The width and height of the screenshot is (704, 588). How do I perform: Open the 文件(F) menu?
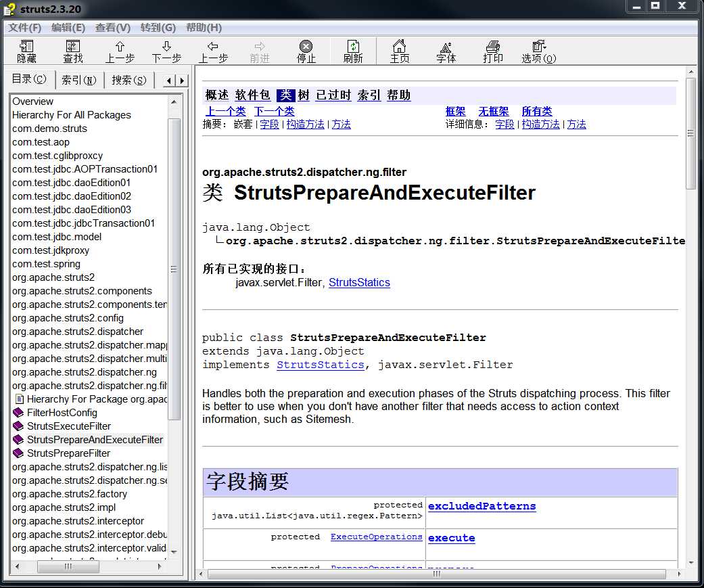pyautogui.click(x=25, y=28)
